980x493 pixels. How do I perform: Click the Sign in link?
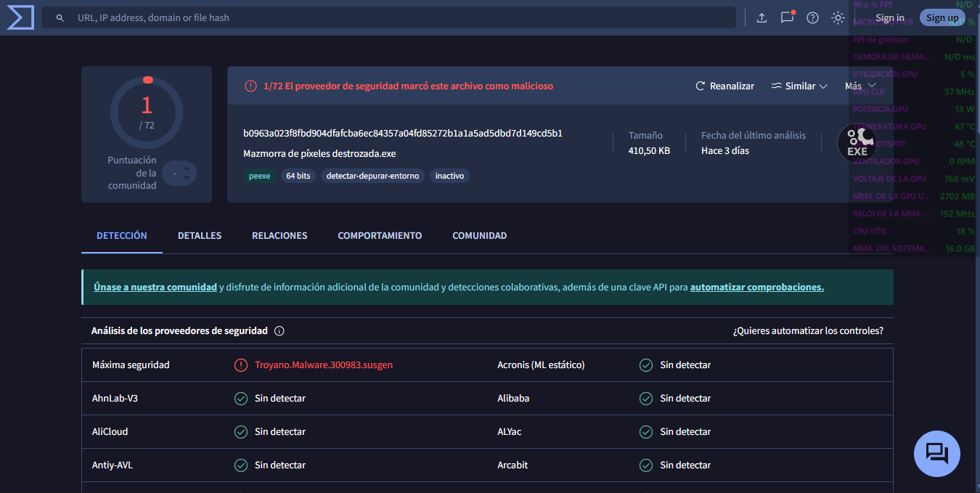[889, 17]
